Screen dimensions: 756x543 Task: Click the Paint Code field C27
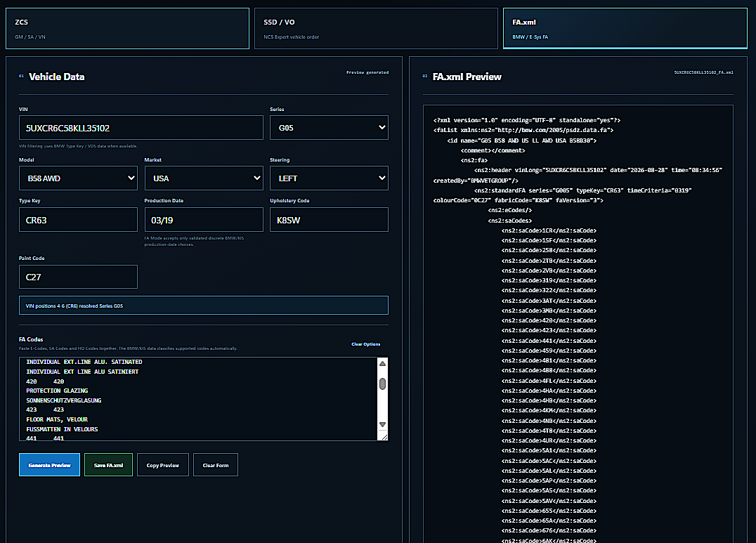(x=78, y=277)
